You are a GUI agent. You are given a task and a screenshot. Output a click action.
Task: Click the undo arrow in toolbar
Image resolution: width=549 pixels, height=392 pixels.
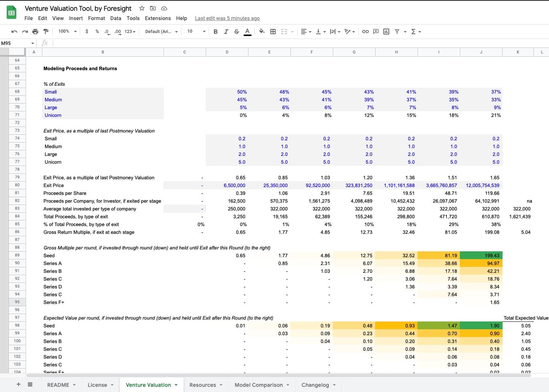(14, 32)
